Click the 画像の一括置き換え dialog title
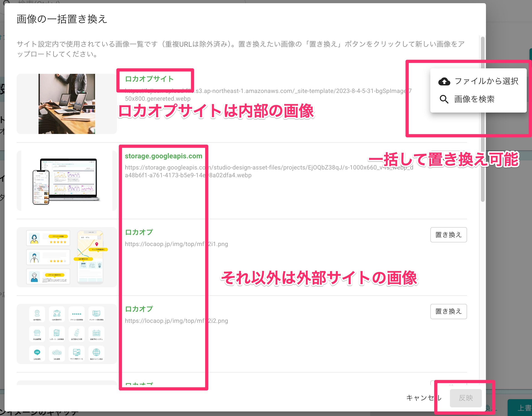This screenshot has height=416, width=532. click(x=62, y=19)
